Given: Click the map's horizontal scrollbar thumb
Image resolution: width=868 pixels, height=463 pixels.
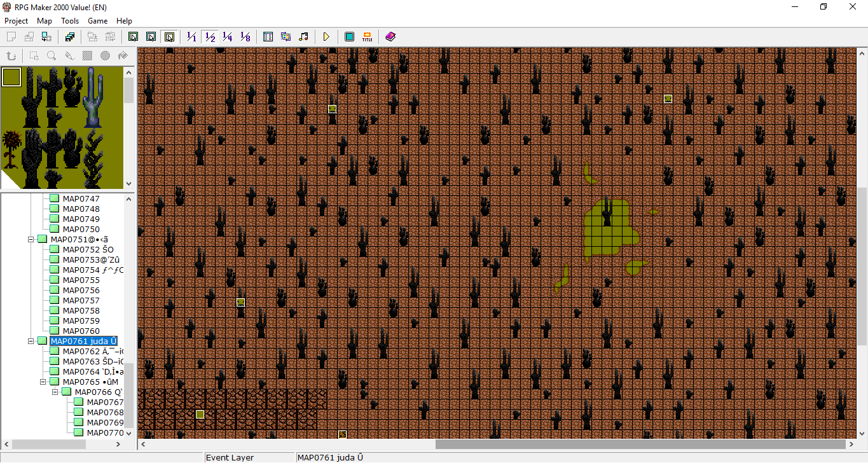Looking at the screenshot, I should click(640, 444).
